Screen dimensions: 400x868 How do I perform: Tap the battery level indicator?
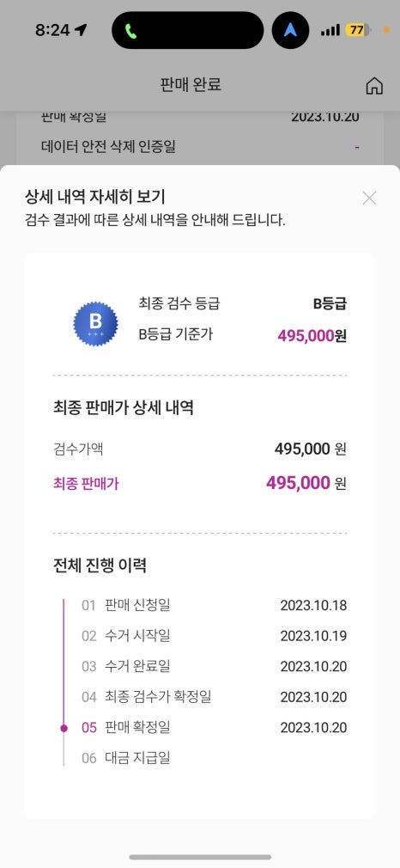[358, 30]
